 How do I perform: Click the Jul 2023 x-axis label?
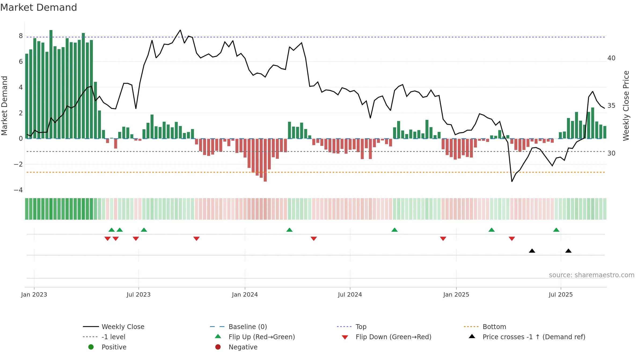(x=138, y=294)
